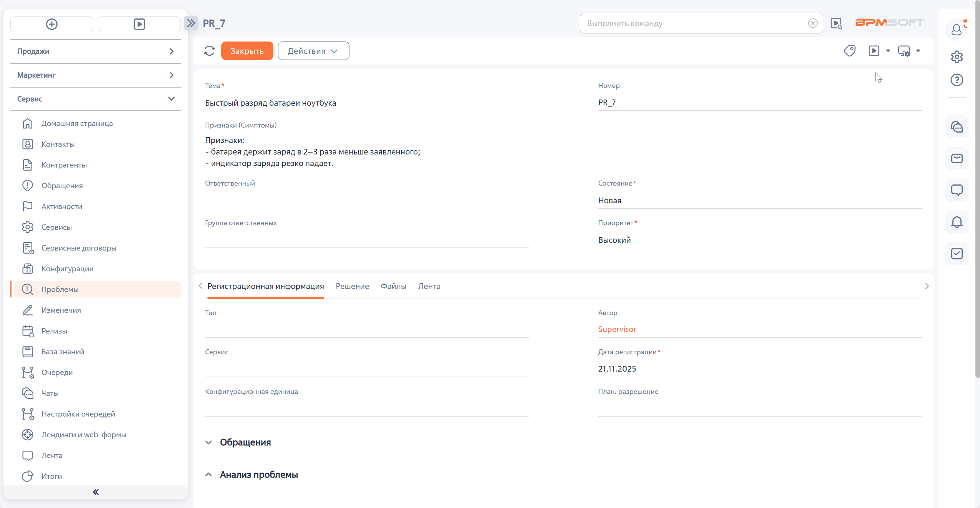Expand the Обращения detail section
The width and height of the screenshot is (980, 508).
(209, 442)
